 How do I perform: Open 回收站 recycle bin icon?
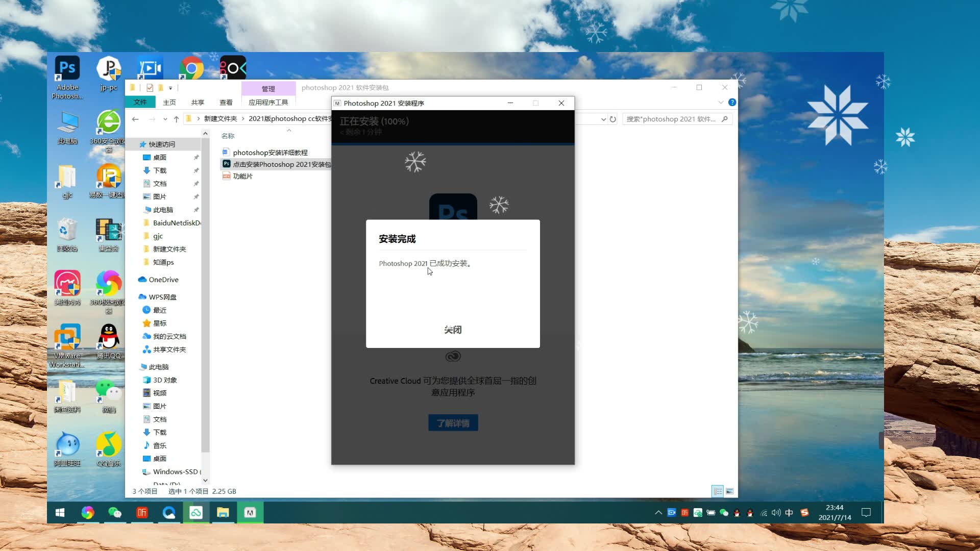(x=67, y=235)
